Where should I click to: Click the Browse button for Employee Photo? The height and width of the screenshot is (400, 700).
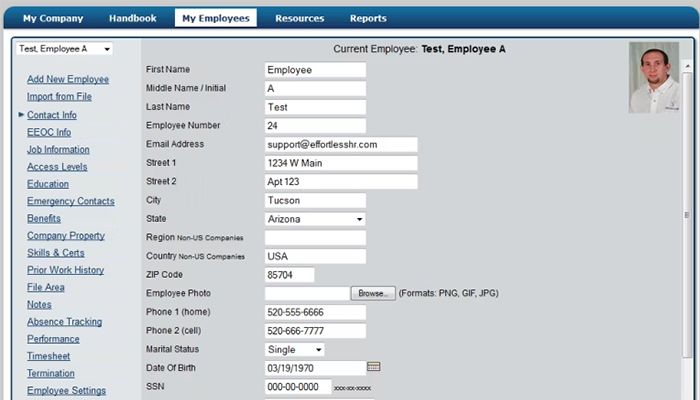(372, 294)
